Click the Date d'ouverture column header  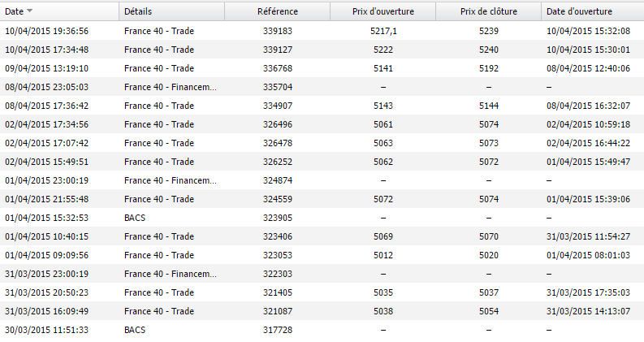[579, 11]
